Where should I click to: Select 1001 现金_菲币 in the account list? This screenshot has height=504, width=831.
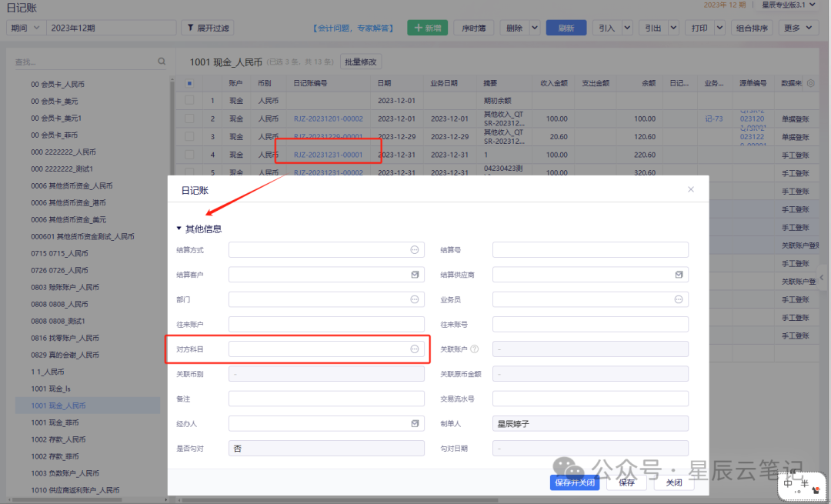click(55, 422)
